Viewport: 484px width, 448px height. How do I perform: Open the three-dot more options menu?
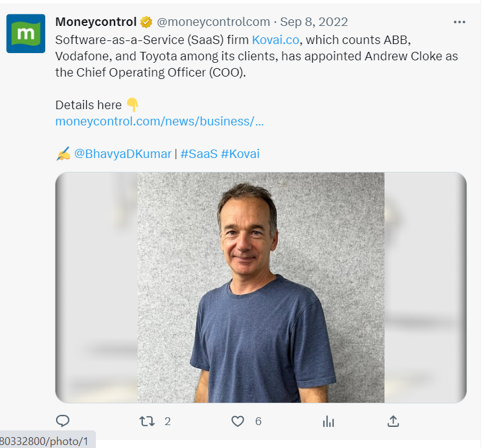pyautogui.click(x=459, y=22)
